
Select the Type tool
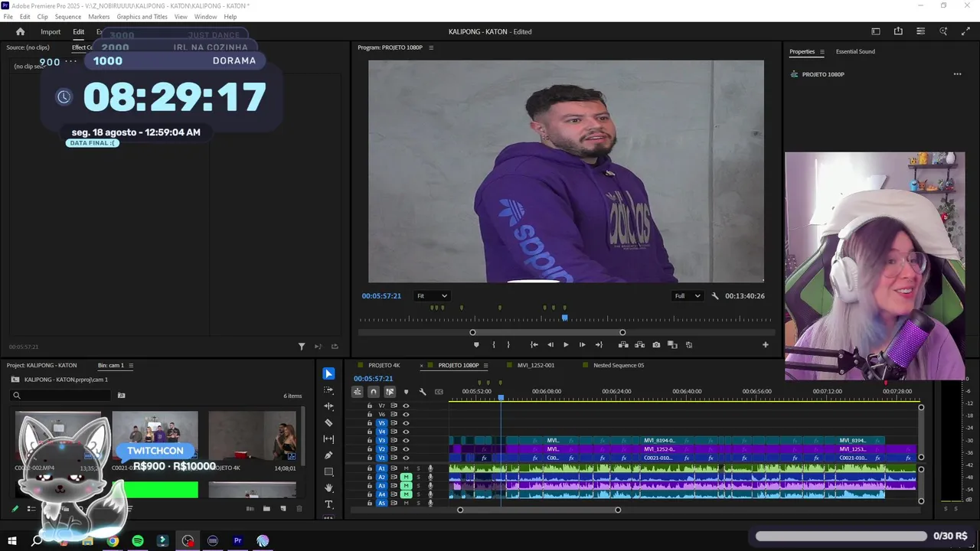[328, 504]
